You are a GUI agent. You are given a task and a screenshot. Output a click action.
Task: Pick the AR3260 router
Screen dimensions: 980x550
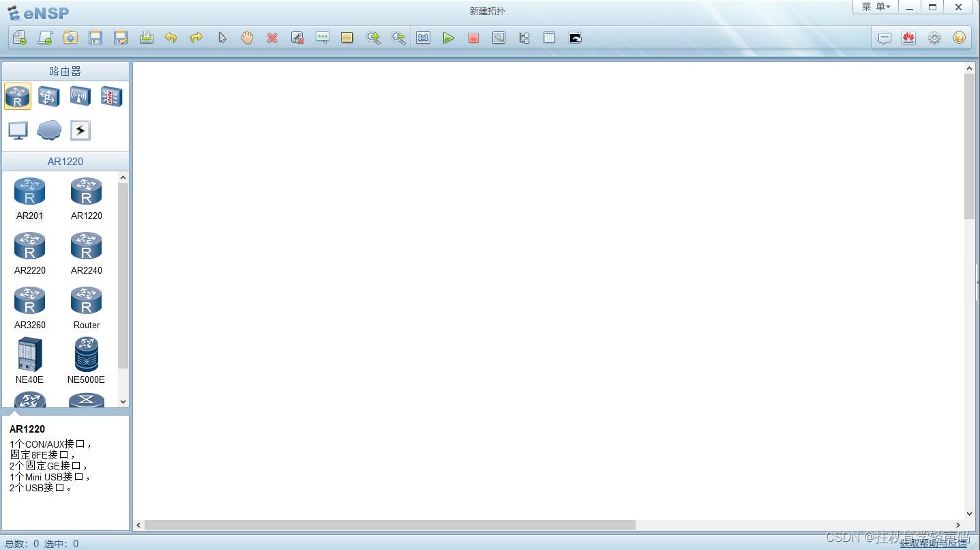[29, 308]
